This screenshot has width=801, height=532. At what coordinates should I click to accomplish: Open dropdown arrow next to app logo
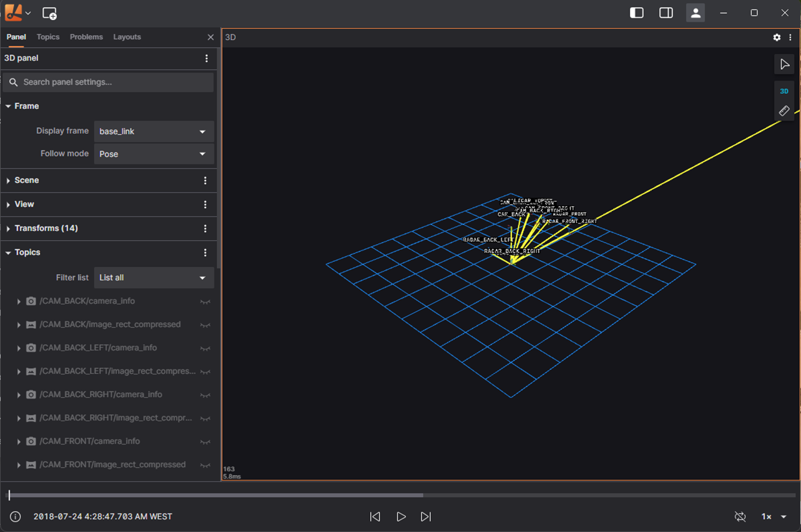coord(28,13)
